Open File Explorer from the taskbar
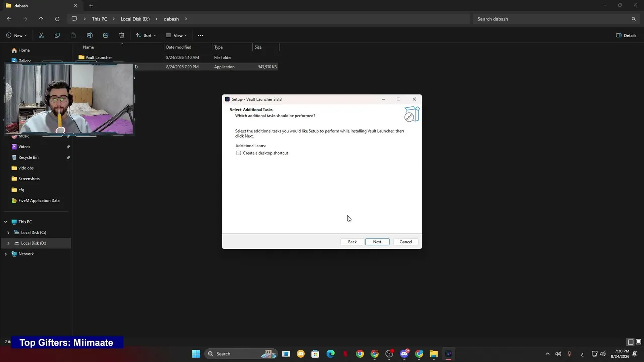 434,354
